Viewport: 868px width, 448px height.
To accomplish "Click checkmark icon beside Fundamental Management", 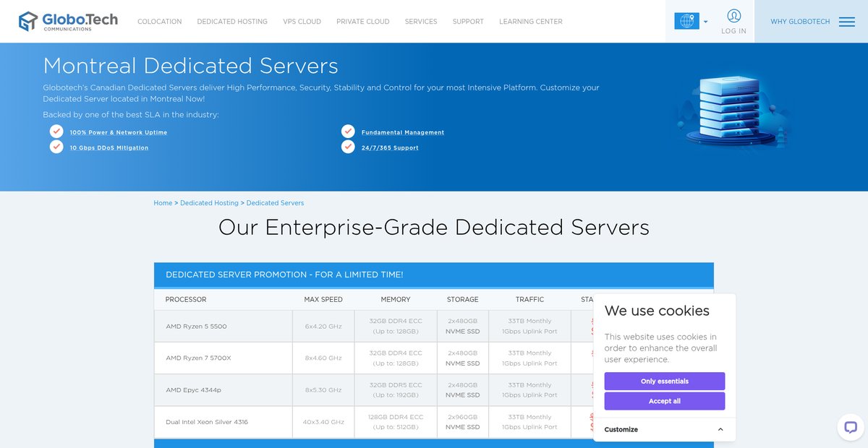I will point(348,132).
